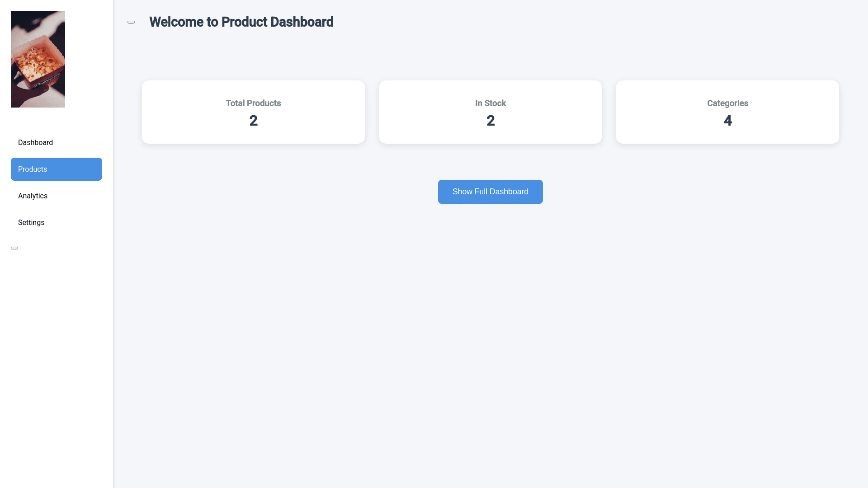
Task: Click the Total Products label text
Action: [253, 103]
